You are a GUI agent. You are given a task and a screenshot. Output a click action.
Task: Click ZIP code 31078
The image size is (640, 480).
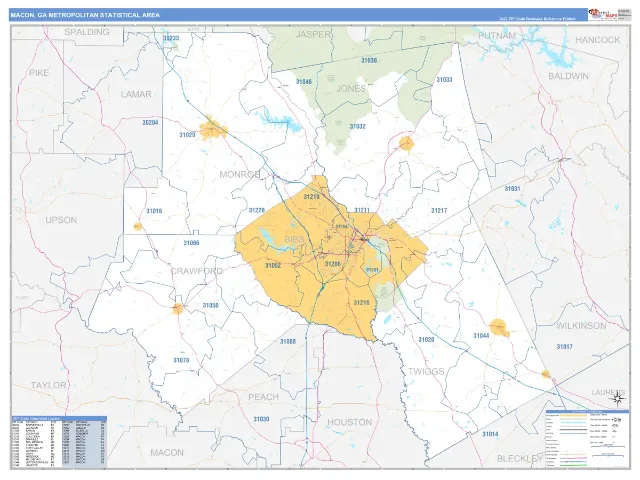click(x=181, y=360)
